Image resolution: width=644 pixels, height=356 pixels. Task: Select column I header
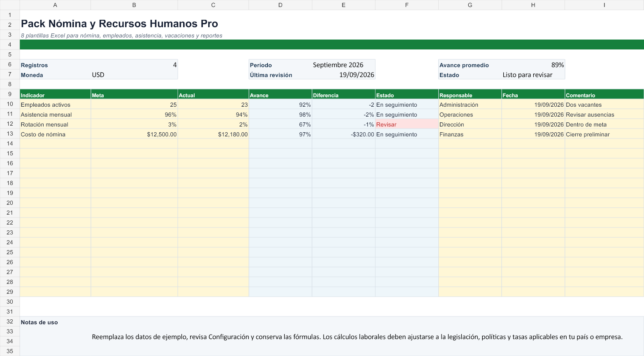tap(604, 5)
